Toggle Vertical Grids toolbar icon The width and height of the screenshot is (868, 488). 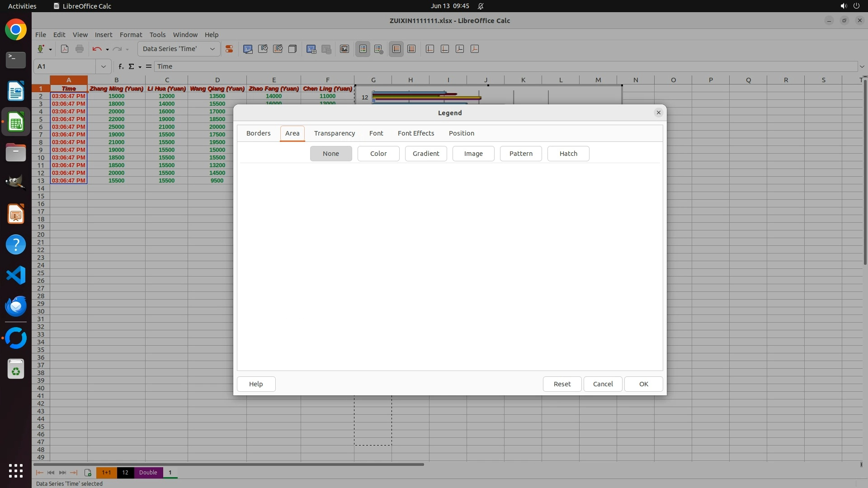pyautogui.click(x=411, y=49)
